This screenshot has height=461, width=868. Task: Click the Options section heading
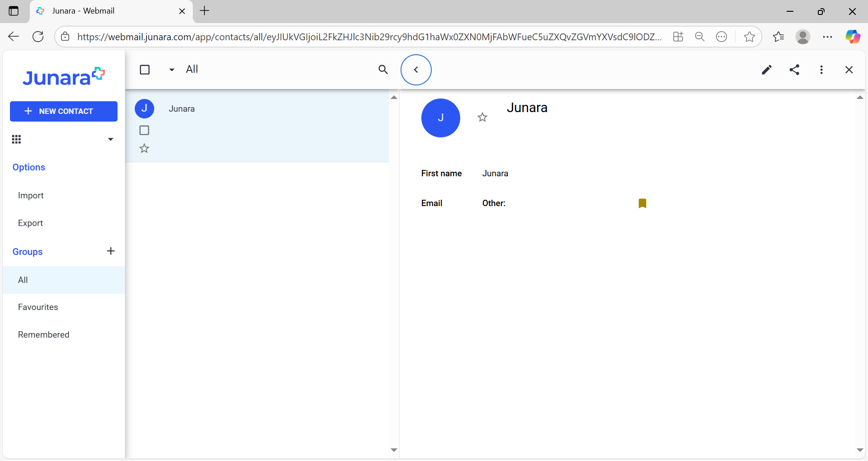pos(29,167)
